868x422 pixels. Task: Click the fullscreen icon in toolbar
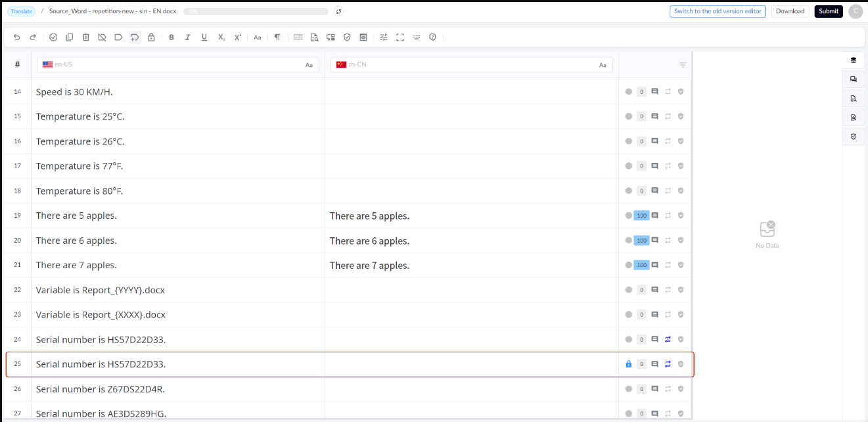click(400, 37)
